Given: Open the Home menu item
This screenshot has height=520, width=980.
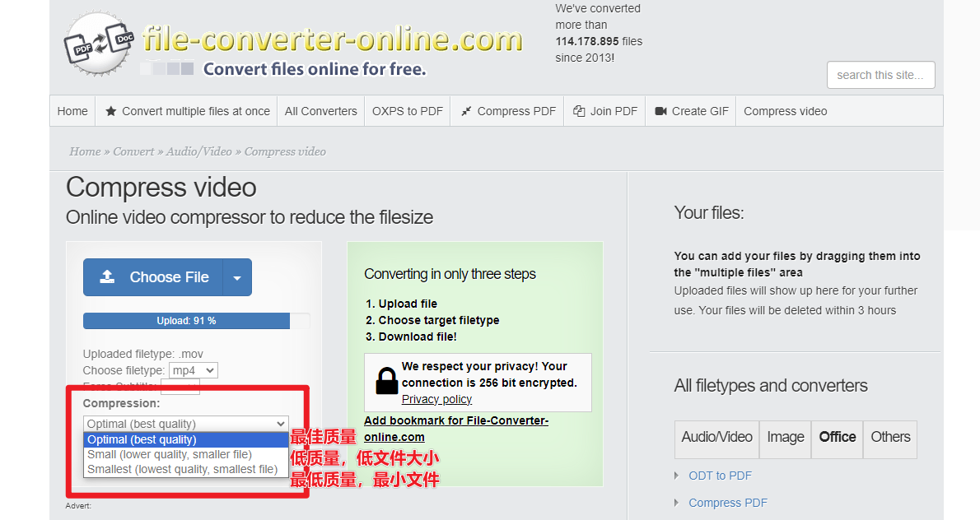Looking at the screenshot, I should tap(72, 111).
